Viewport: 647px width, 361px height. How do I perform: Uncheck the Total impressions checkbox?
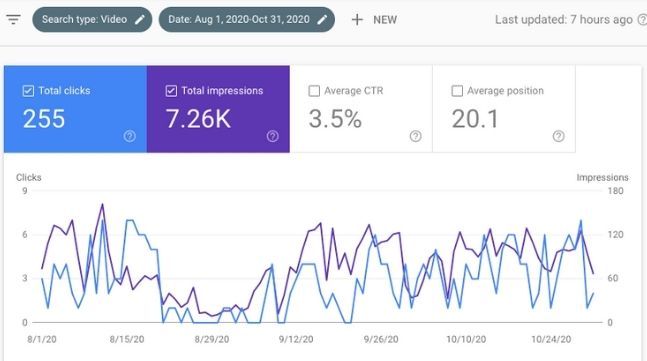point(171,91)
